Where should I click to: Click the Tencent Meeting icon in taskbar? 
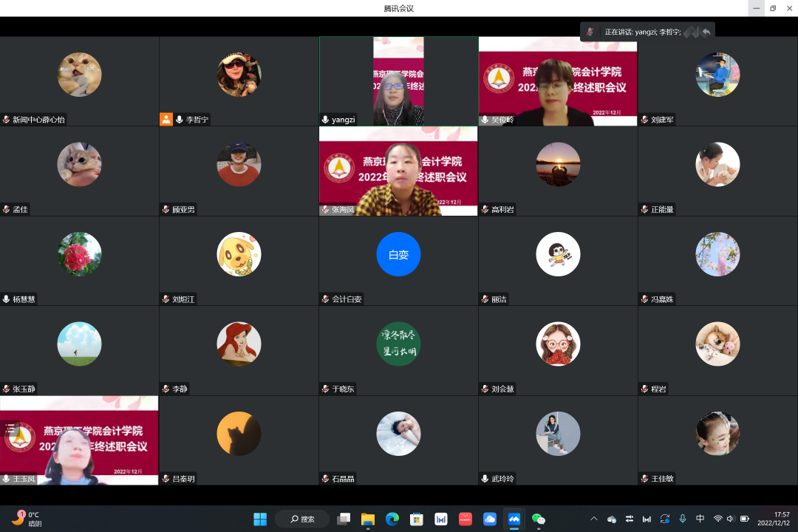tap(514, 519)
